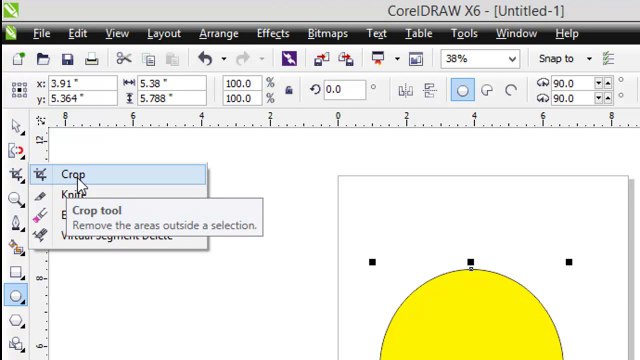Choose Crop in the tool flyout
This screenshot has height=360, width=640.
click(x=118, y=174)
